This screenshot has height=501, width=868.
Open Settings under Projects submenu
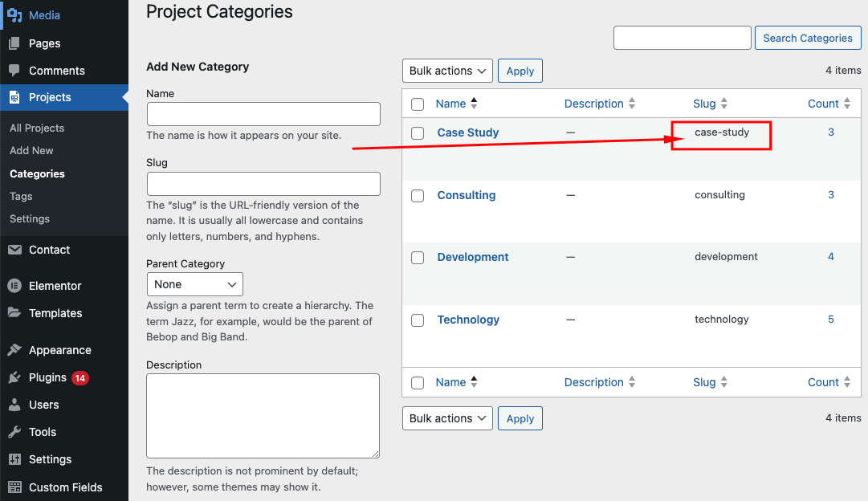click(30, 218)
